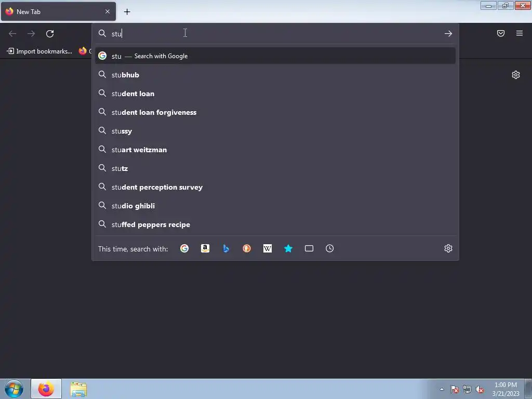Search this time with DuckDuckGo icon

pos(247,248)
